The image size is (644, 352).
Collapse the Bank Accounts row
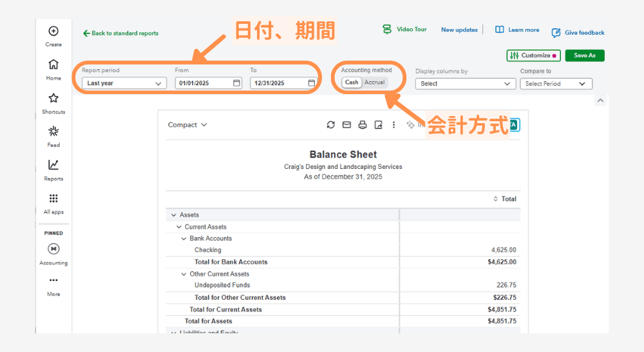184,239
